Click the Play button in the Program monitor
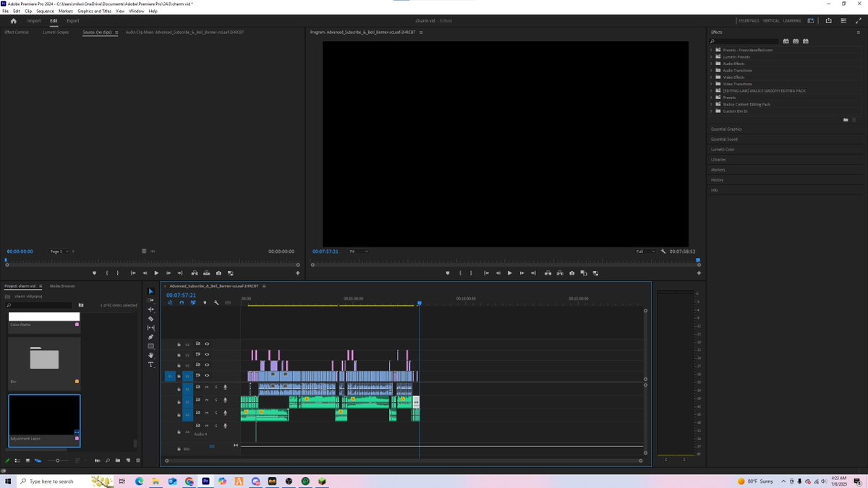 [x=509, y=273]
